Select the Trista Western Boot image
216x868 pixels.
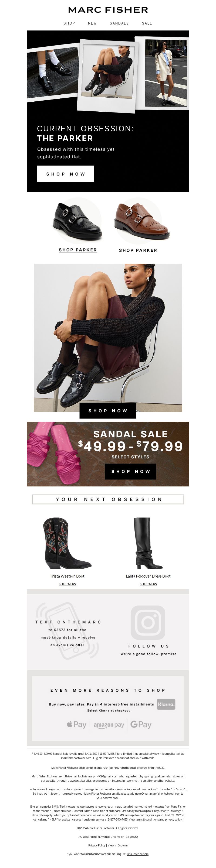67,543
